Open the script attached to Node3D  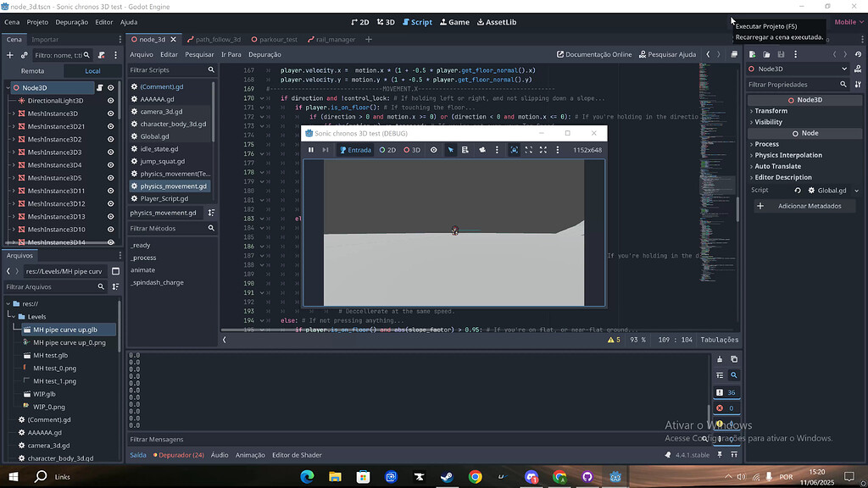tap(100, 87)
